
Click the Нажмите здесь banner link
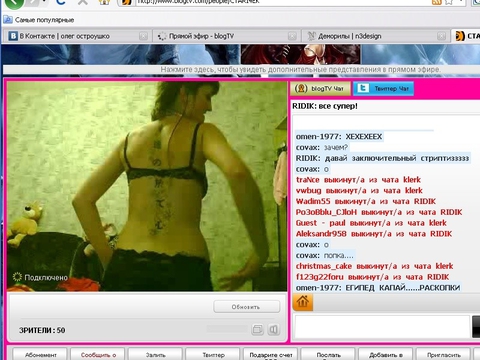tap(300, 69)
